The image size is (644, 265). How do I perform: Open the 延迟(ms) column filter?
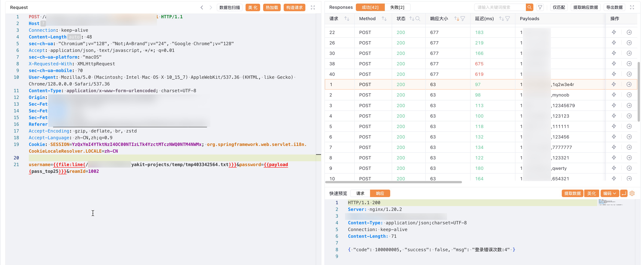[508, 19]
